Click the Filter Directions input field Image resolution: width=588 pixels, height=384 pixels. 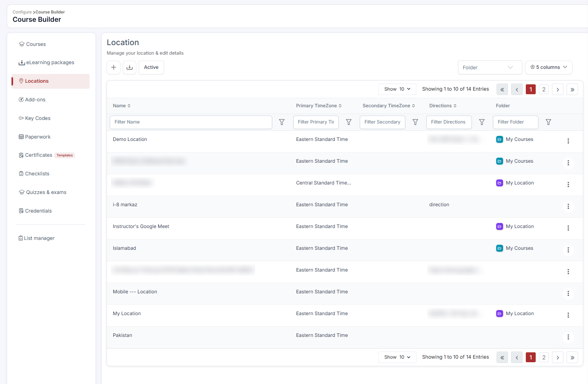click(x=449, y=122)
